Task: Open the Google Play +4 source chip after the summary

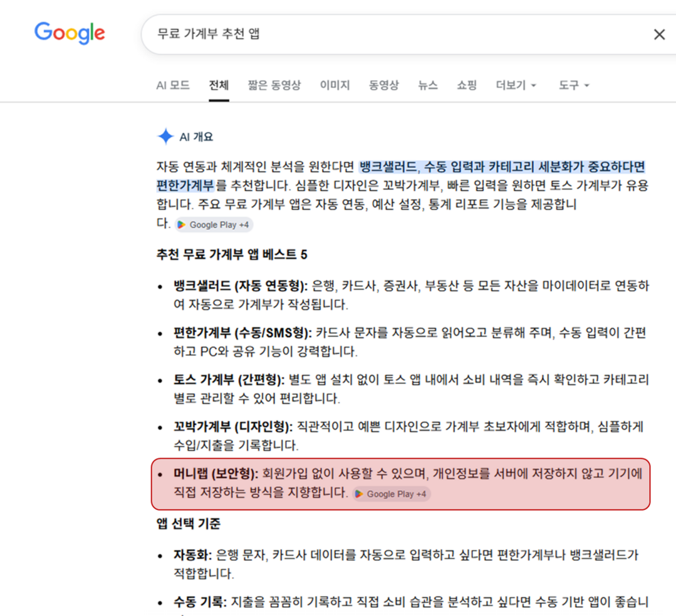Action: 214,225
